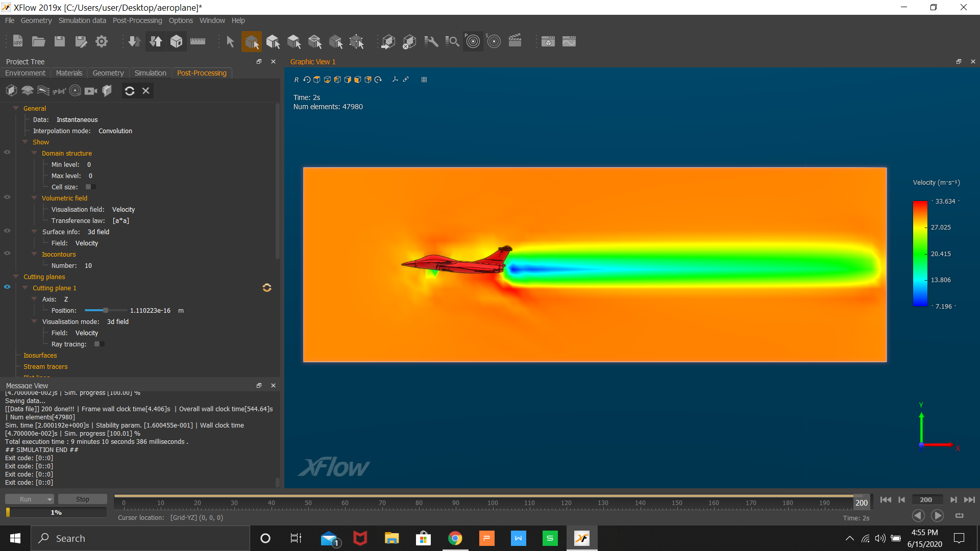Switch to the Environment tab
The width and height of the screenshot is (980, 551).
(x=26, y=73)
